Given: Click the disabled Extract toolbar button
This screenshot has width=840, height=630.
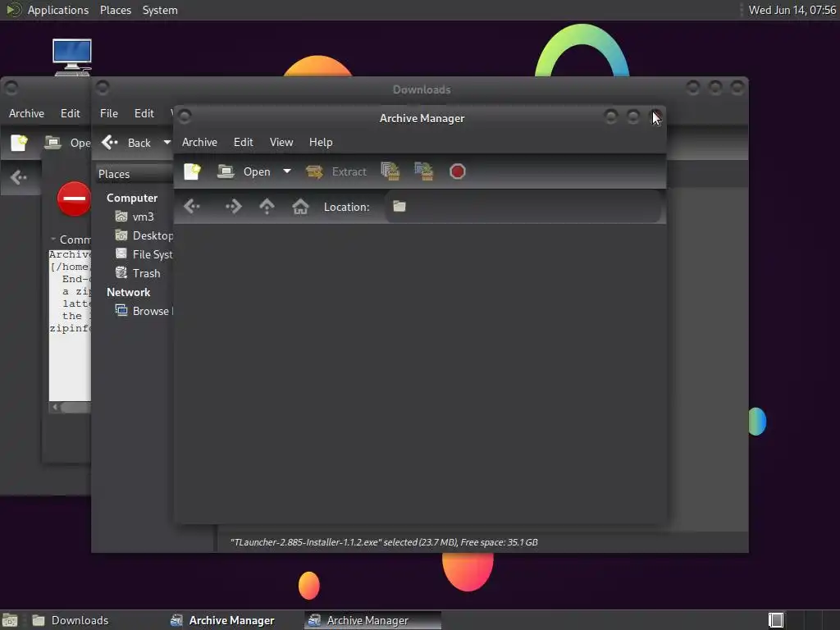Looking at the screenshot, I should (x=336, y=171).
